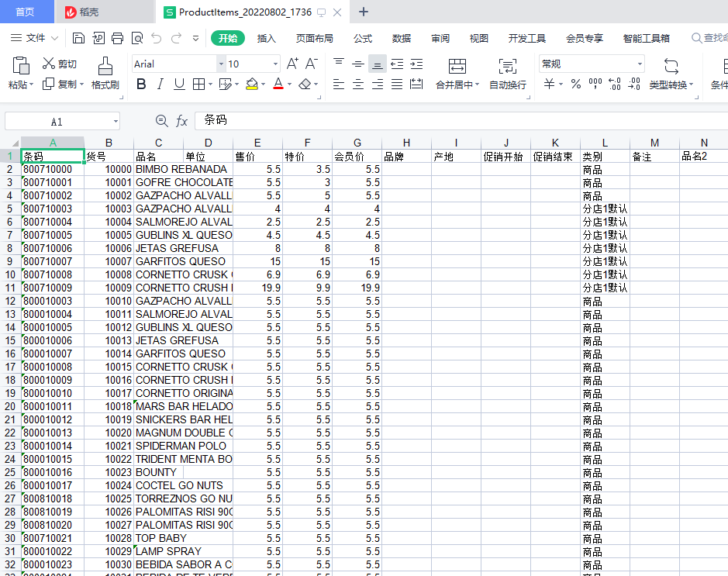Apply thousands separator format
This screenshot has height=576, width=728.
click(x=595, y=84)
